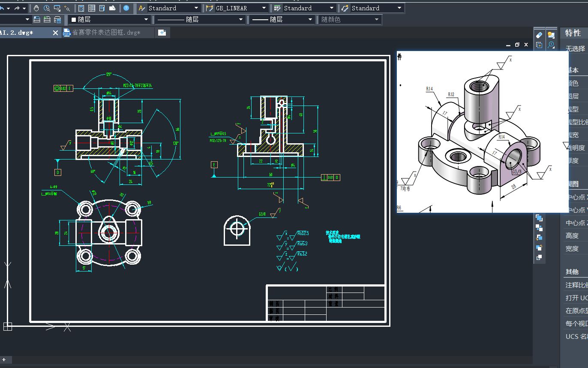Click the new drawing tab button

(x=162, y=33)
